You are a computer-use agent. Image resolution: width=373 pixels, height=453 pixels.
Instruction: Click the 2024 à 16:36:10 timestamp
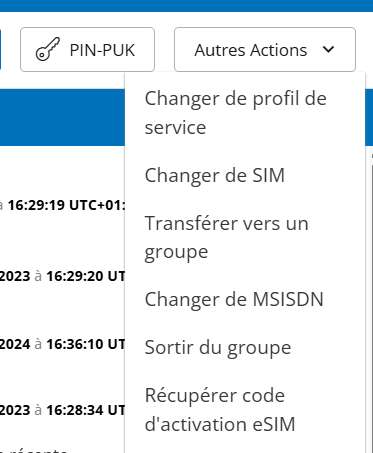(x=62, y=344)
